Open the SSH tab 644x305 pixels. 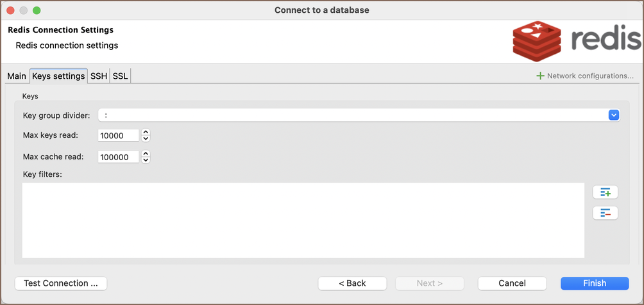click(x=99, y=76)
